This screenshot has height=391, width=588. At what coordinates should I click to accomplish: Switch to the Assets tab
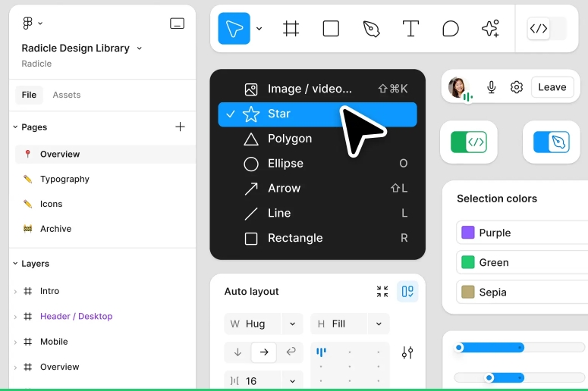pos(66,95)
